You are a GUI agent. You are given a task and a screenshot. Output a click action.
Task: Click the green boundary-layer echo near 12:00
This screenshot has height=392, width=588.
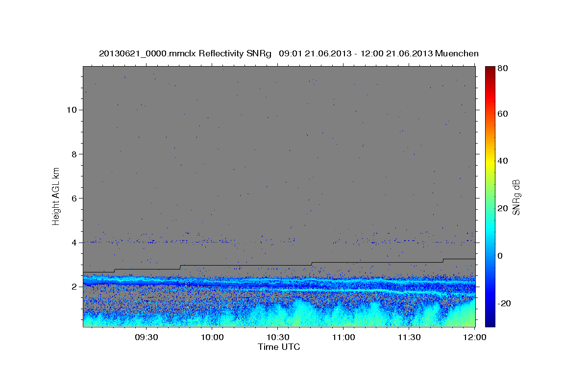(x=468, y=315)
